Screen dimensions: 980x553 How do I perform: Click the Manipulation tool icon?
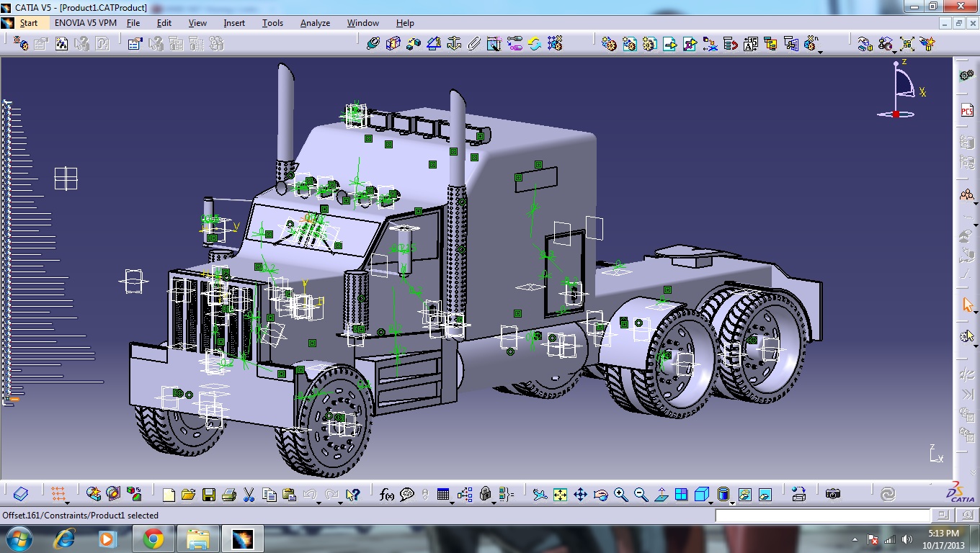click(865, 44)
